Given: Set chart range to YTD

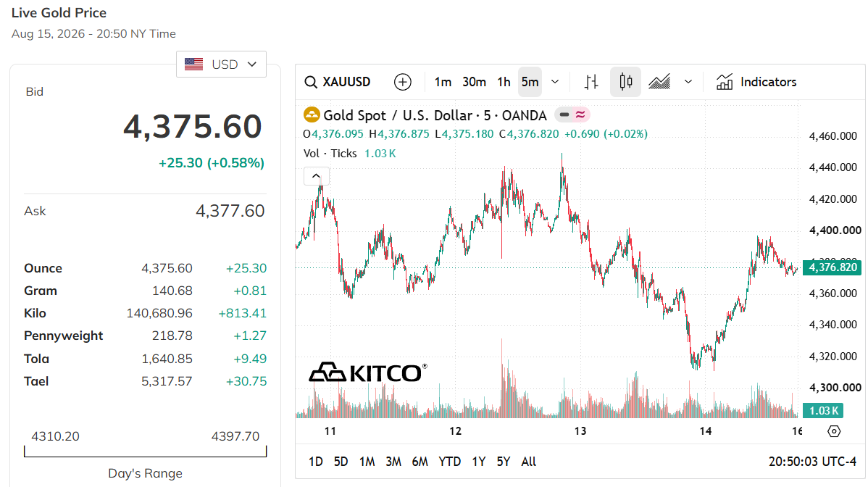Looking at the screenshot, I should coord(449,462).
